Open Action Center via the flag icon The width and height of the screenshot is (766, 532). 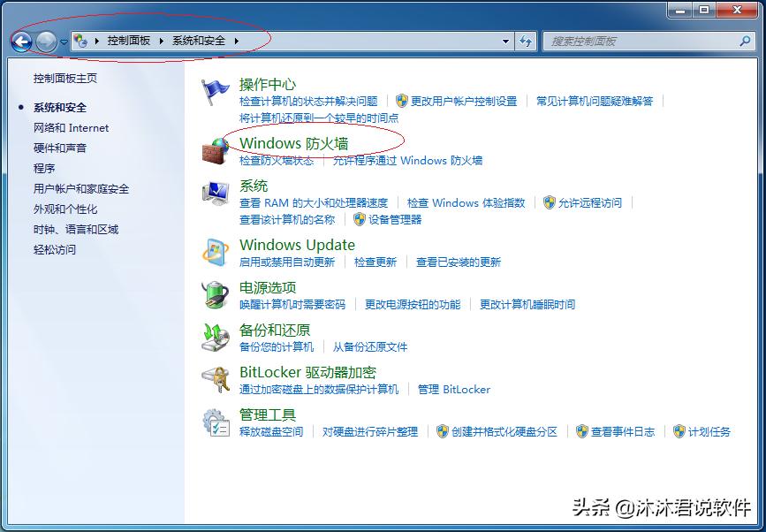[215, 87]
